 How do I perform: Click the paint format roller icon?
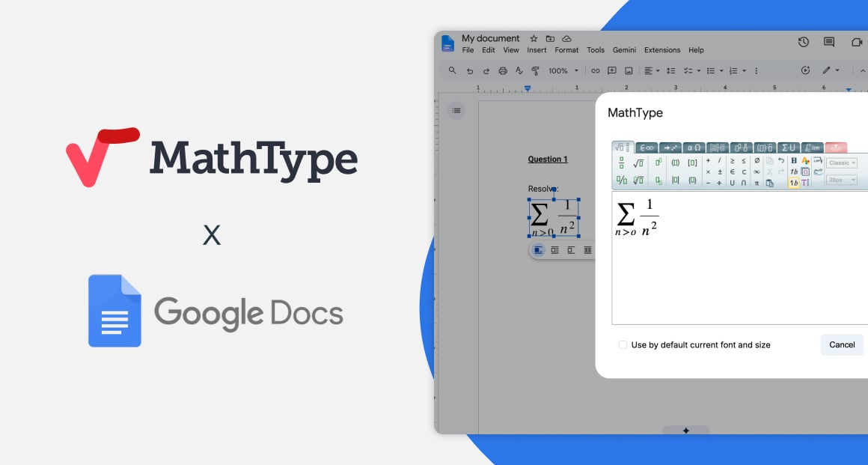535,71
